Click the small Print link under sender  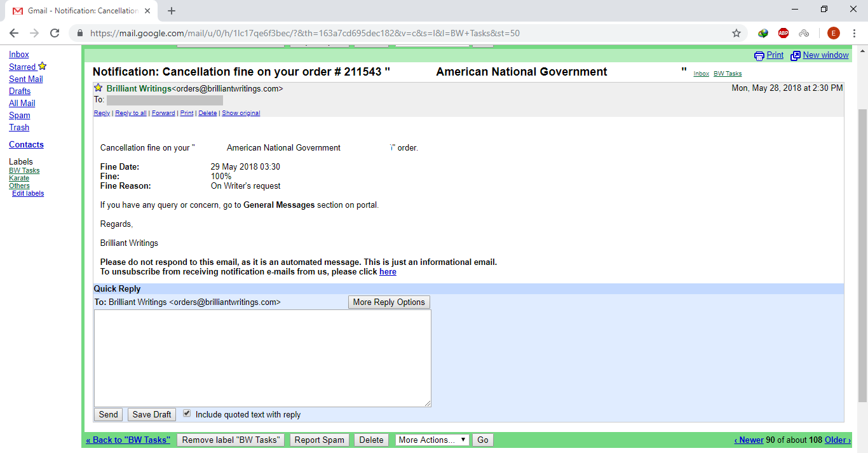(x=187, y=113)
